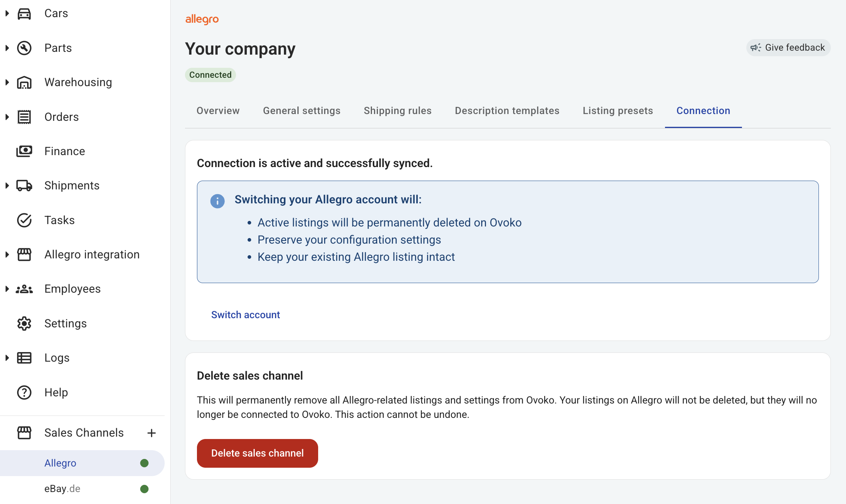Click the Parts wrench icon

(x=24, y=48)
